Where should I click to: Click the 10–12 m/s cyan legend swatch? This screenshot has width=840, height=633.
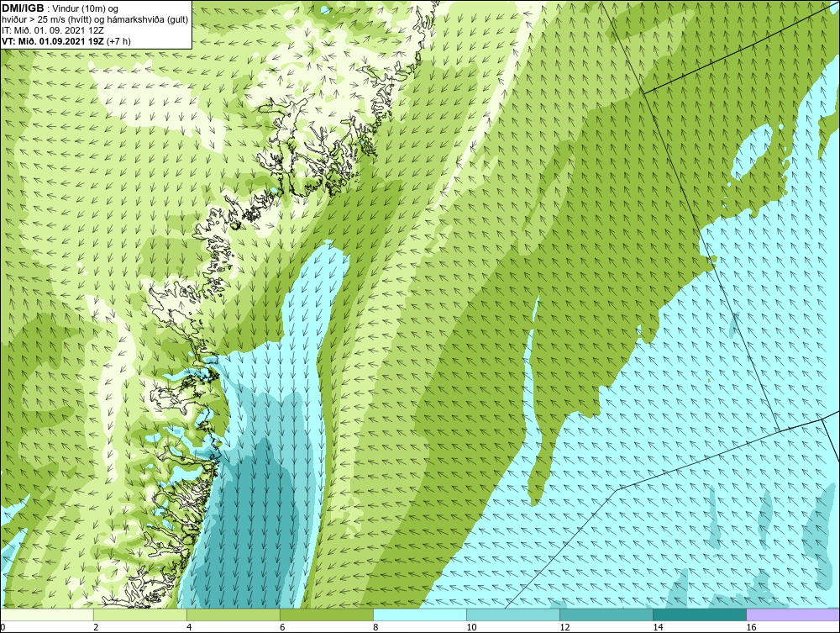(x=513, y=615)
